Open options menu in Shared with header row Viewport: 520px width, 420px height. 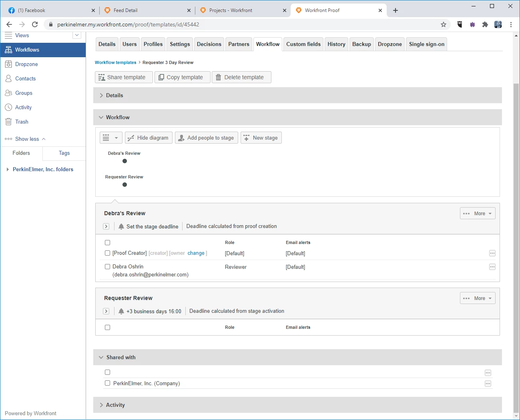coord(488,373)
